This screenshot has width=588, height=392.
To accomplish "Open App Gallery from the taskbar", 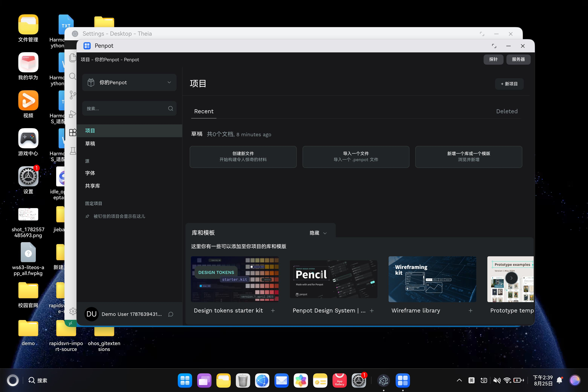I will [339, 381].
